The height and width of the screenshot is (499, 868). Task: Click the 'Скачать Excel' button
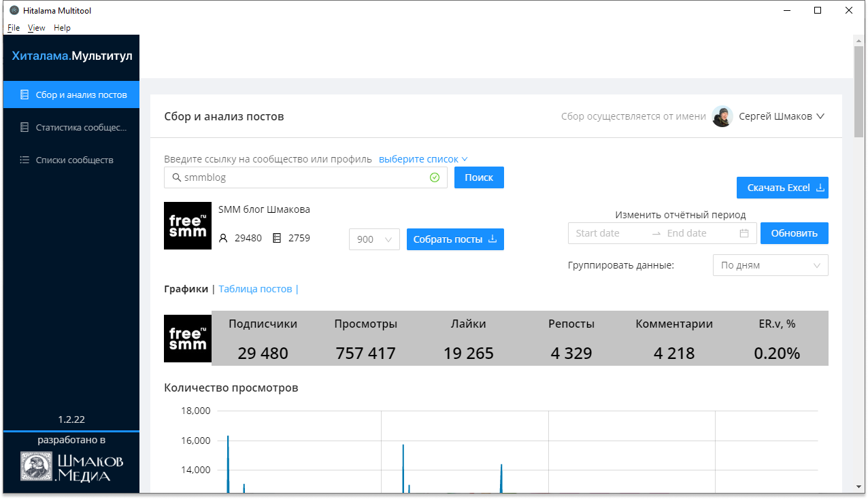coord(782,188)
